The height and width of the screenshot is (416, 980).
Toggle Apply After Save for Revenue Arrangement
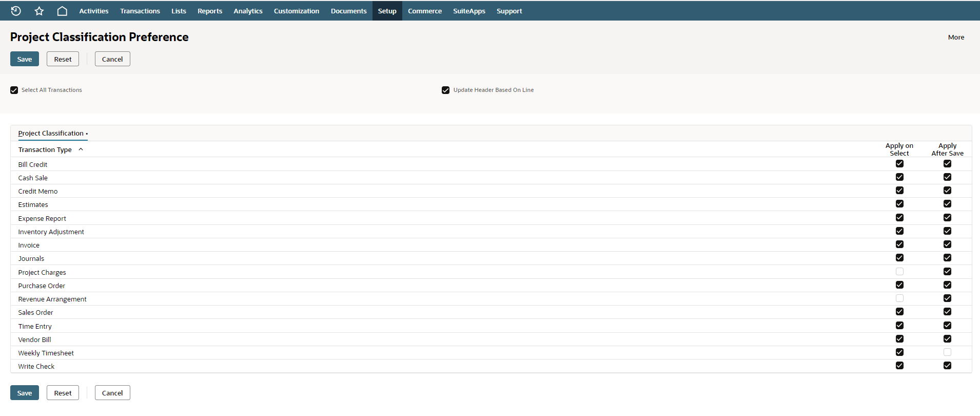pos(947,298)
